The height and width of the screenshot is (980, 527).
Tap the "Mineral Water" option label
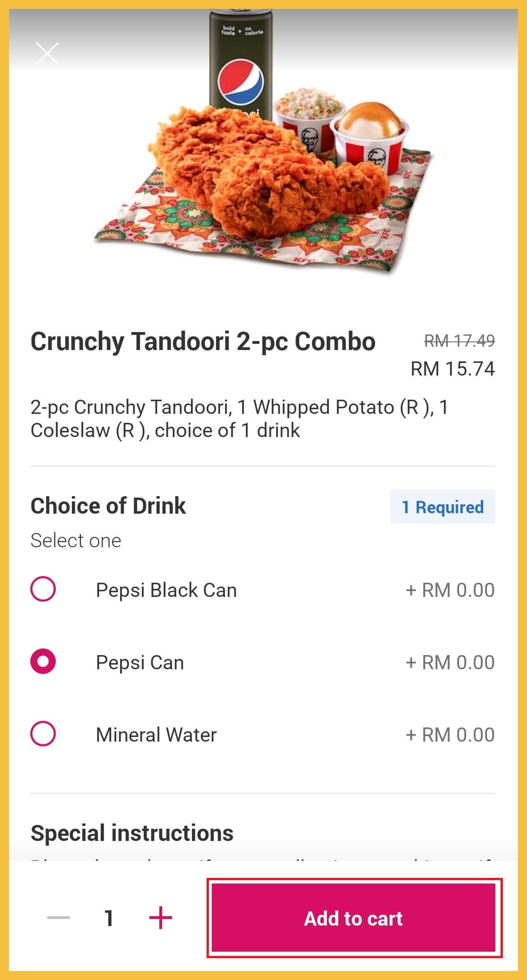[x=156, y=735]
